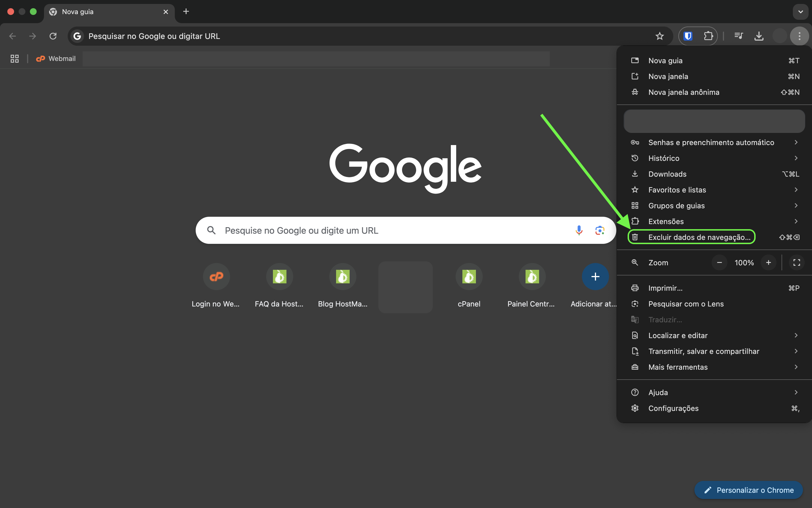Expand the Mais ferramentas submenu
The image size is (812, 508).
714,367
